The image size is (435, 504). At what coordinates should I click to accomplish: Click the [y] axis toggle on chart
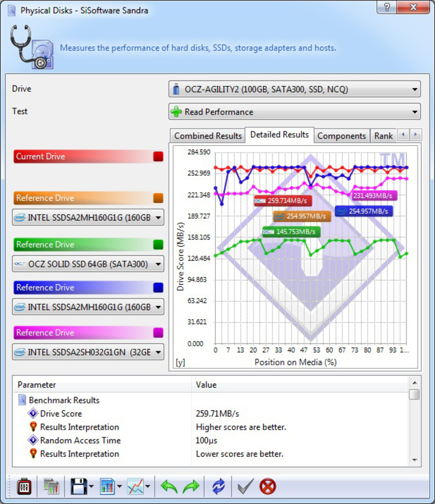[180, 362]
